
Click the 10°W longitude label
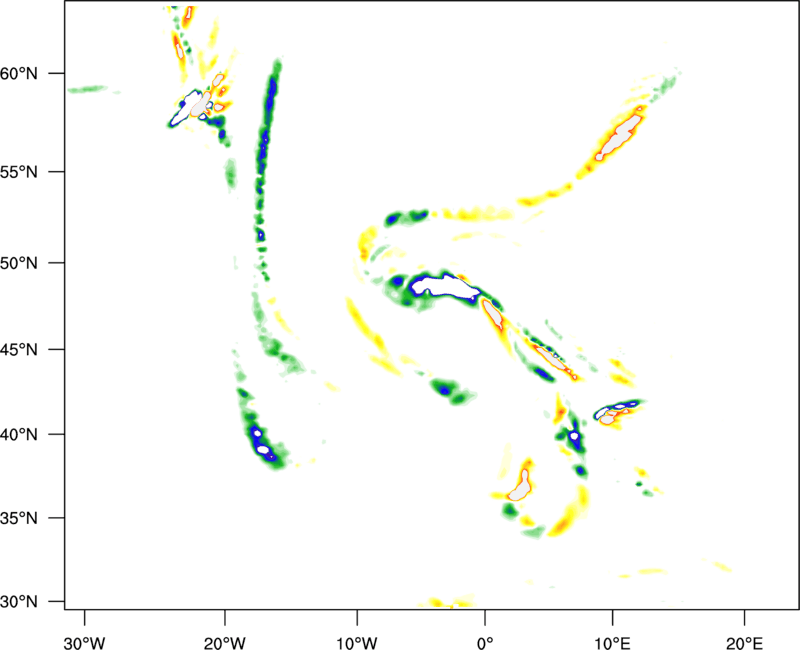pyautogui.click(x=357, y=643)
